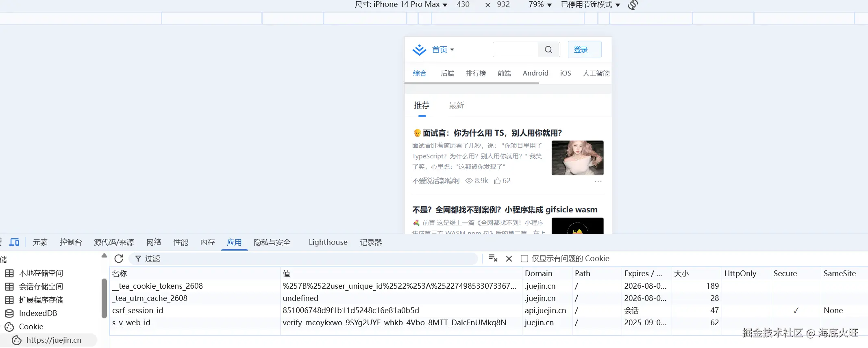Open the three-dots more menu on first article
The width and height of the screenshot is (868, 348).
(598, 181)
